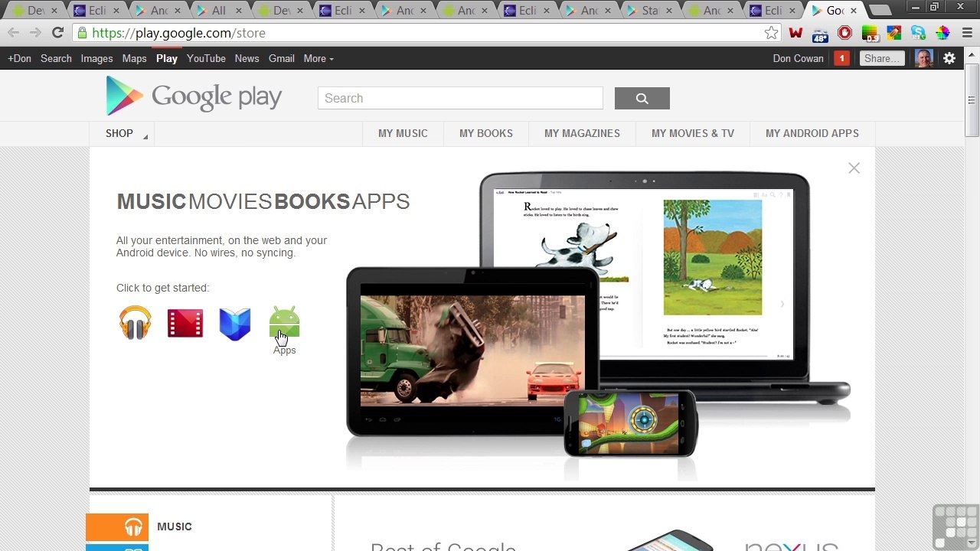Viewport: 980px width, 551px height.
Task: Open the rainbow color picker extension
Action: [x=943, y=33]
